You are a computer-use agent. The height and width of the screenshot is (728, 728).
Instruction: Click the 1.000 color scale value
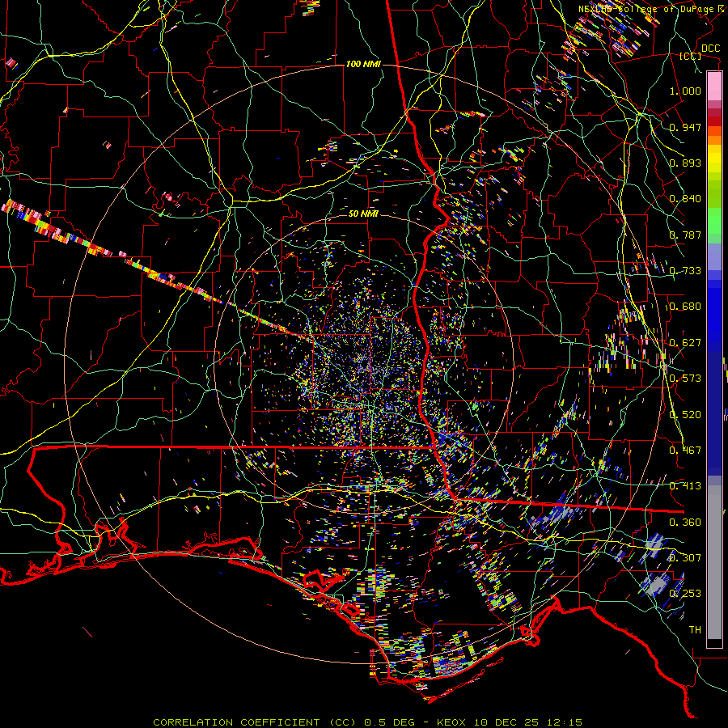[685, 91]
